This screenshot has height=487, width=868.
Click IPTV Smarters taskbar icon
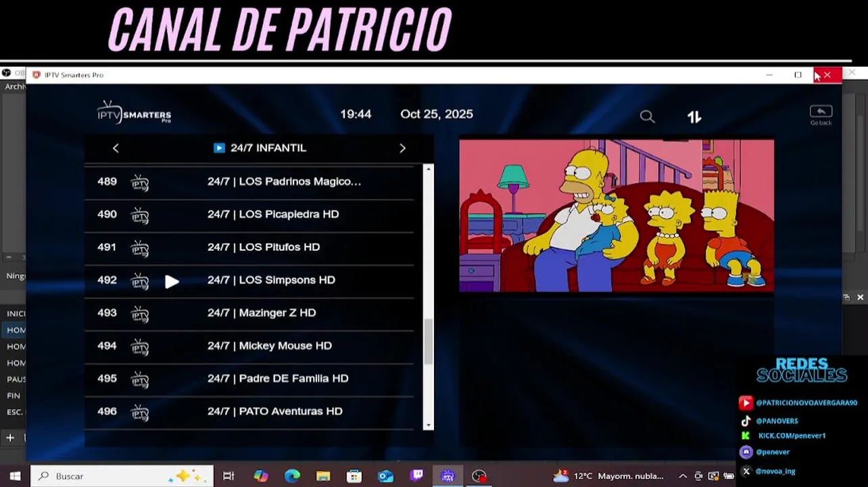tap(448, 476)
